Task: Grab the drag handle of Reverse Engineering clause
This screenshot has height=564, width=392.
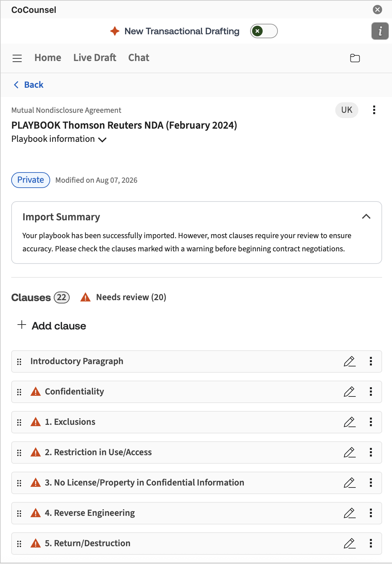Action: [x=19, y=513]
